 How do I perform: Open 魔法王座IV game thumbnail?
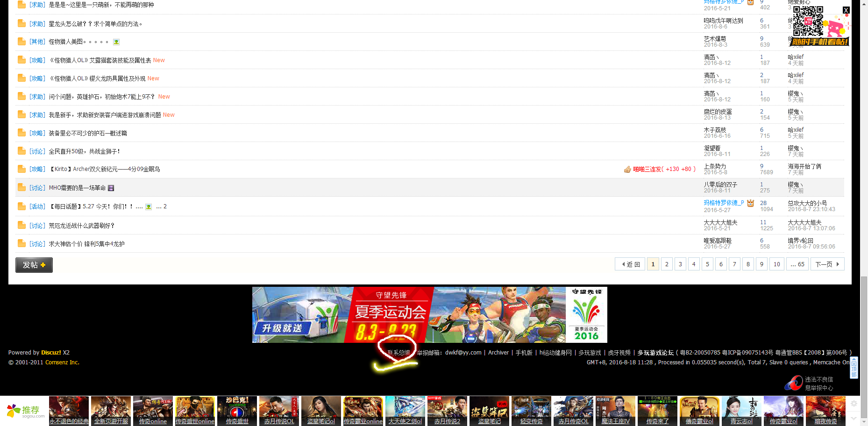(615, 411)
